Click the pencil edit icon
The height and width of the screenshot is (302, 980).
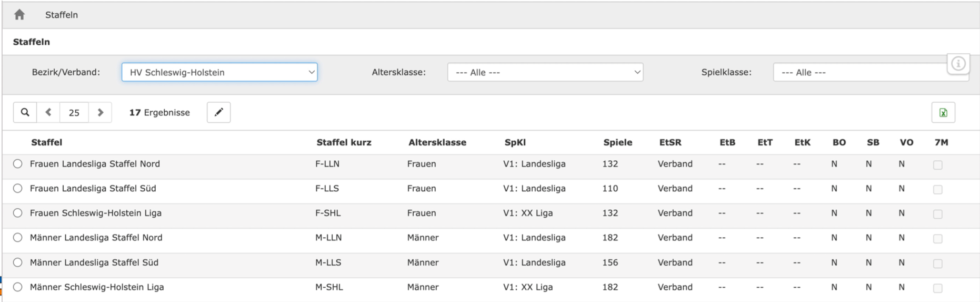[218, 112]
